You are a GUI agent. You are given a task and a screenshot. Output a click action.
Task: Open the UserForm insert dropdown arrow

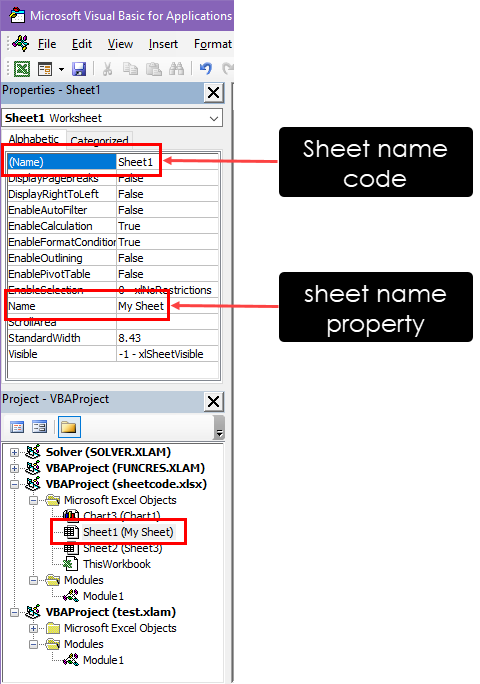[62, 69]
